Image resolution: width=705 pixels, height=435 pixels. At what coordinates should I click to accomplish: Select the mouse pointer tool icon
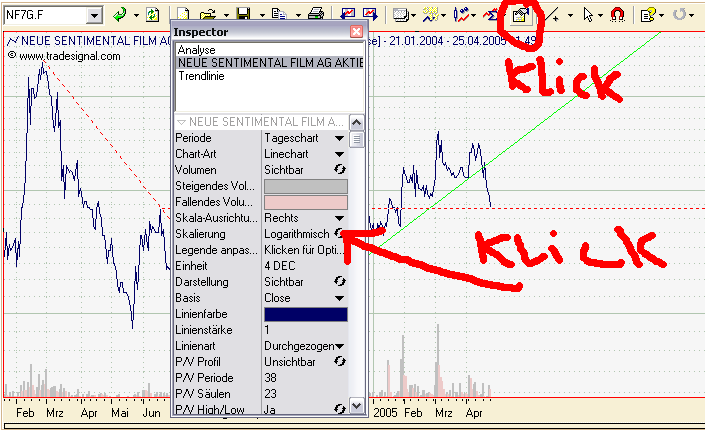(x=588, y=15)
